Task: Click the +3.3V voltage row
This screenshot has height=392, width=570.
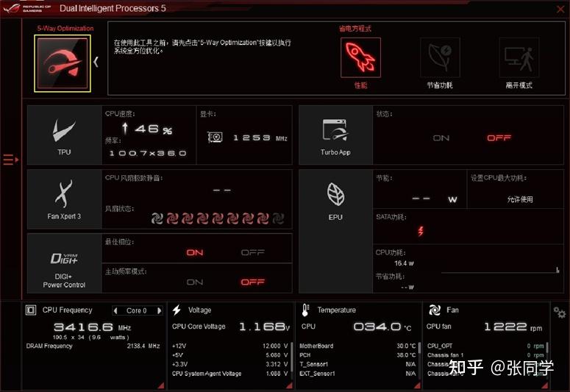Action: tap(229, 364)
